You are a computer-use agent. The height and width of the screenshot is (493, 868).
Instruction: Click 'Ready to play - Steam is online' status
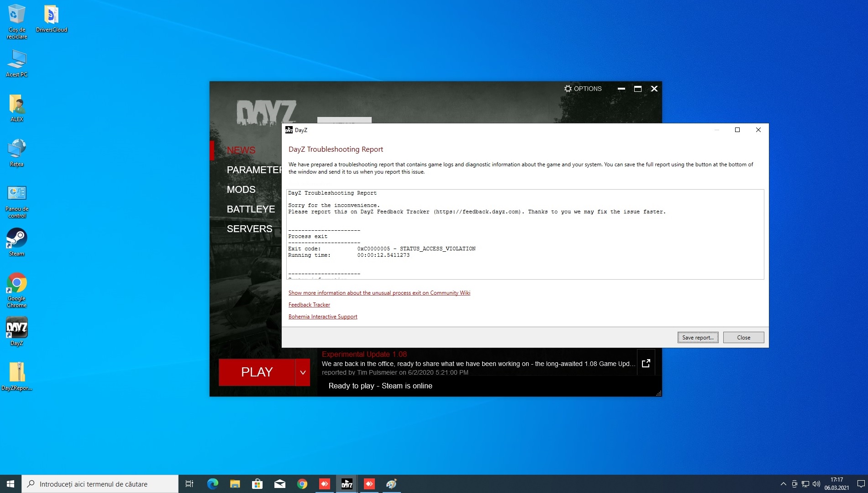point(380,386)
